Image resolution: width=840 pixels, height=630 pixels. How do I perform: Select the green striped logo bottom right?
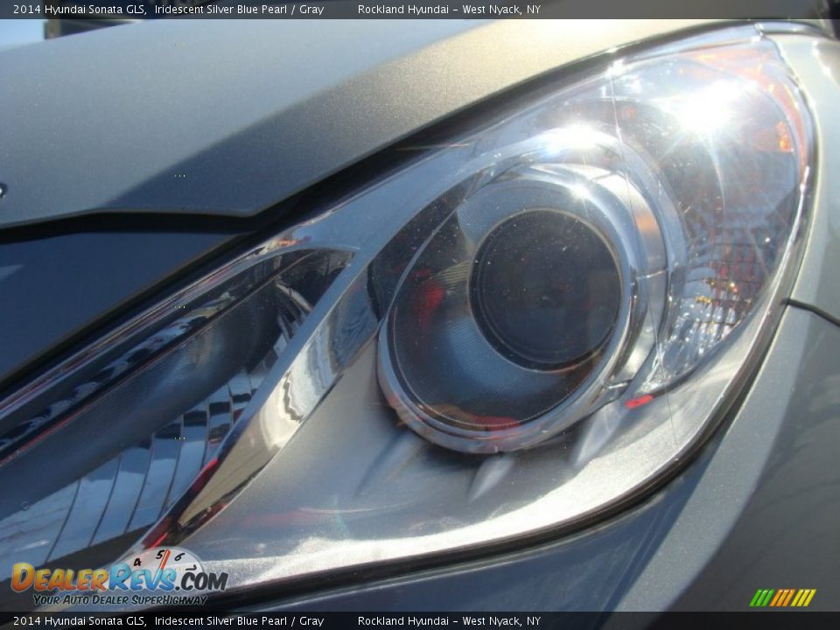pos(783,597)
